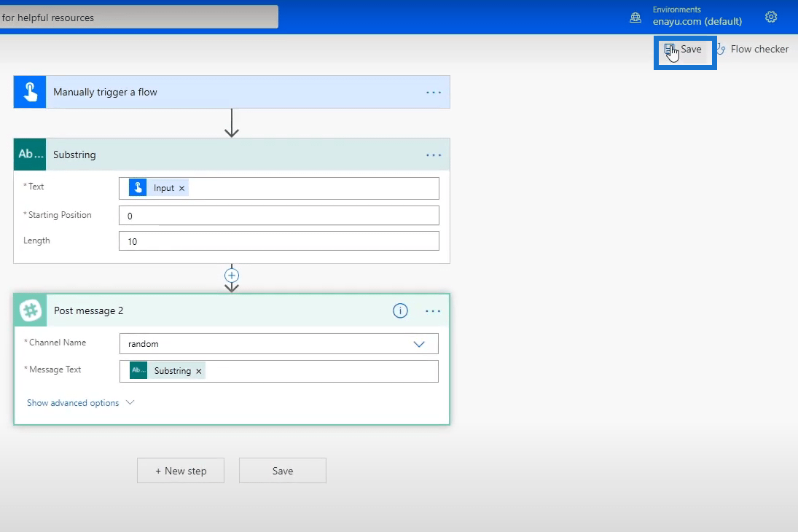The image size is (798, 532).
Task: Expand Show advanced options chevron
Action: tap(130, 402)
